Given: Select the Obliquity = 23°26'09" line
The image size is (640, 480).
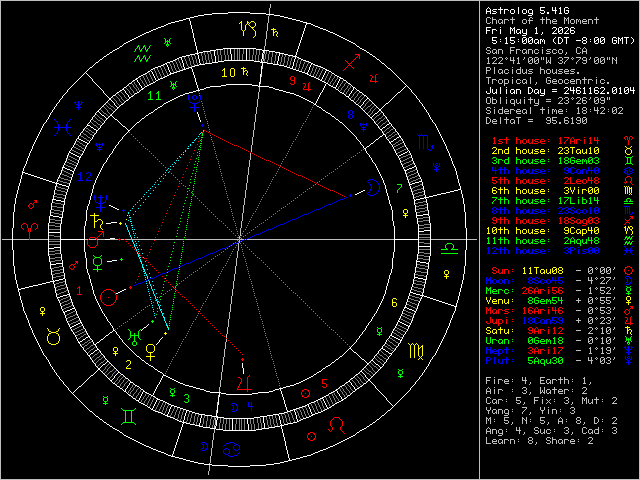Looking at the screenshot, I should point(548,101).
